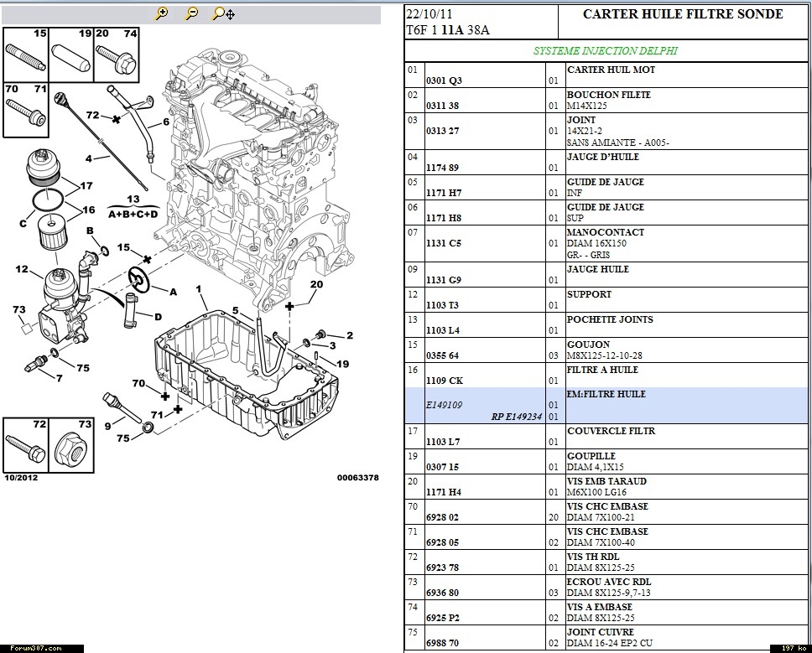Click the zoom in magnifier icon
This screenshot has height=653, width=812.
coord(163,13)
